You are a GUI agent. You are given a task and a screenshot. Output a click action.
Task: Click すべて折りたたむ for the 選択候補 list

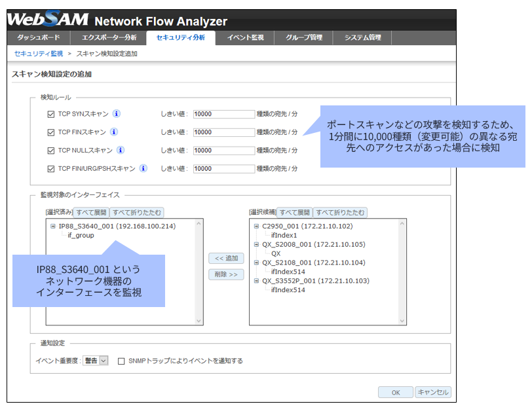coord(340,213)
